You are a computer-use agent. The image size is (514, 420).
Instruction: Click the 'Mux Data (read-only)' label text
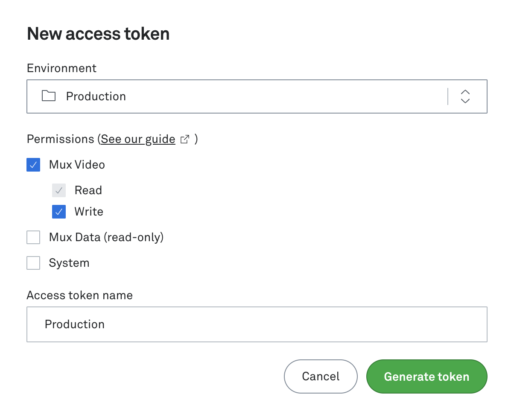point(106,237)
